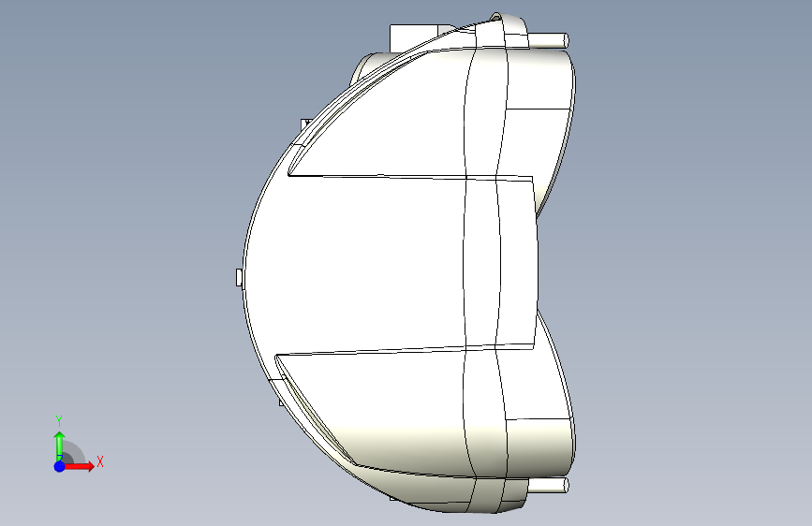Click the blue Z axis ball of the triad
Screen dimensions: 812x526
tap(60, 466)
